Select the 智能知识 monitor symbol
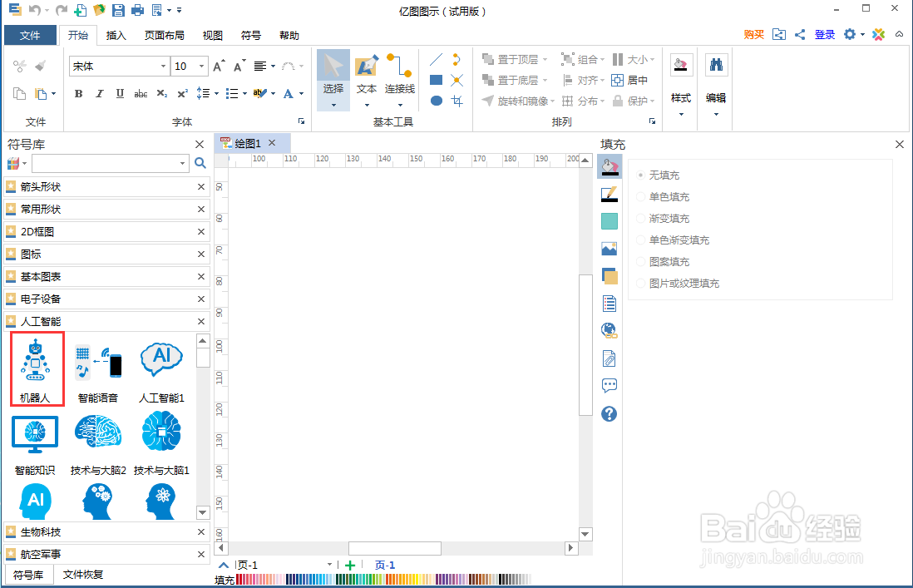Viewport: 913px width, 588px height. click(x=35, y=445)
